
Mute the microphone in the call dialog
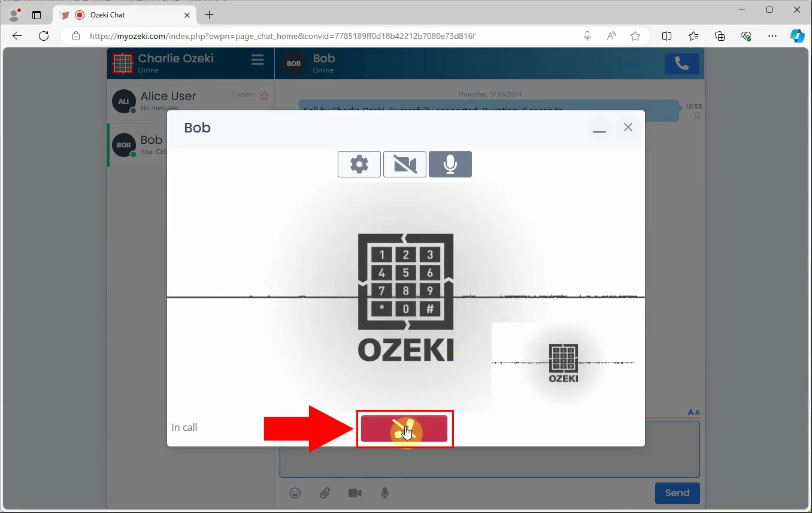pos(450,164)
